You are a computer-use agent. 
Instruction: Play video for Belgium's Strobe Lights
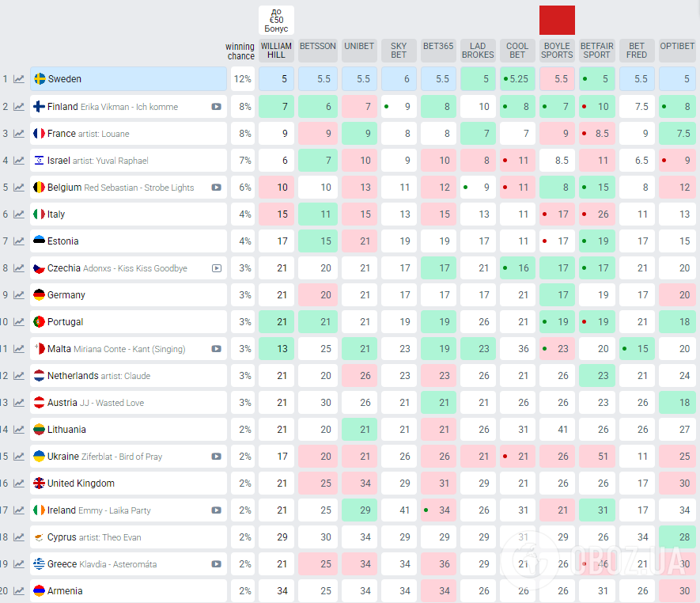(x=216, y=188)
